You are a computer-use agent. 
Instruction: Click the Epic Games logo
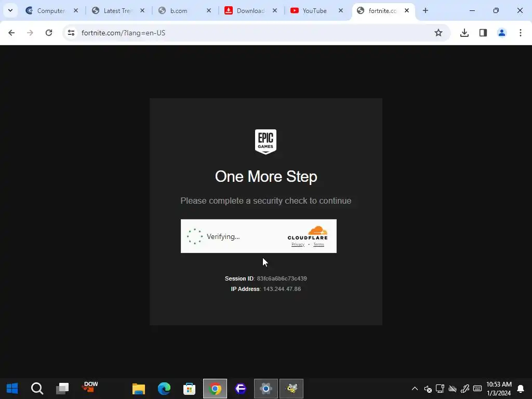[x=265, y=141]
